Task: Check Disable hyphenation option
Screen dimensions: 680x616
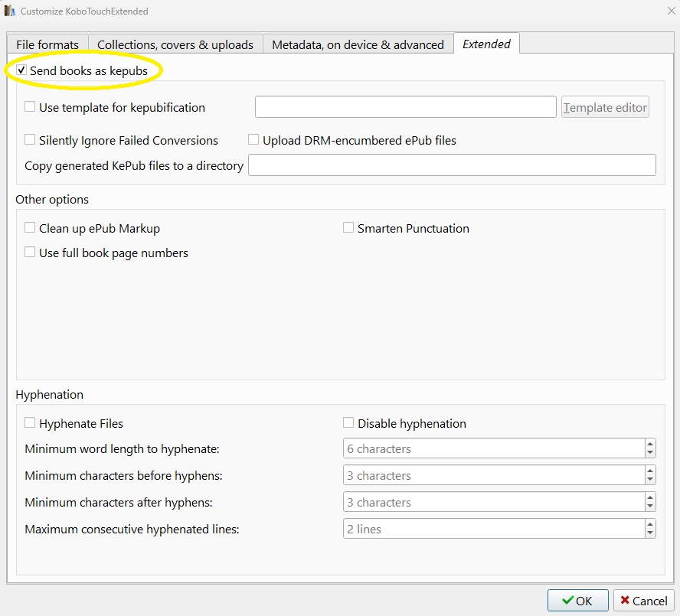Action: click(x=348, y=423)
